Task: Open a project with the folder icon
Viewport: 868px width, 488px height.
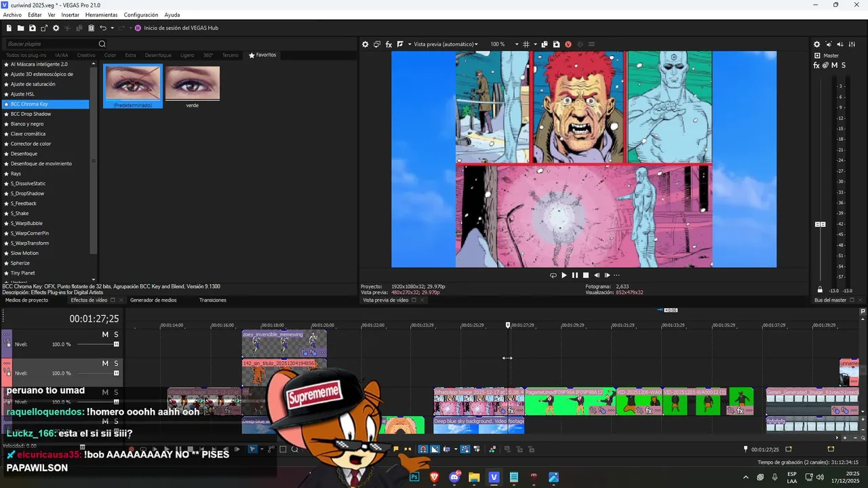Action: click(21, 28)
